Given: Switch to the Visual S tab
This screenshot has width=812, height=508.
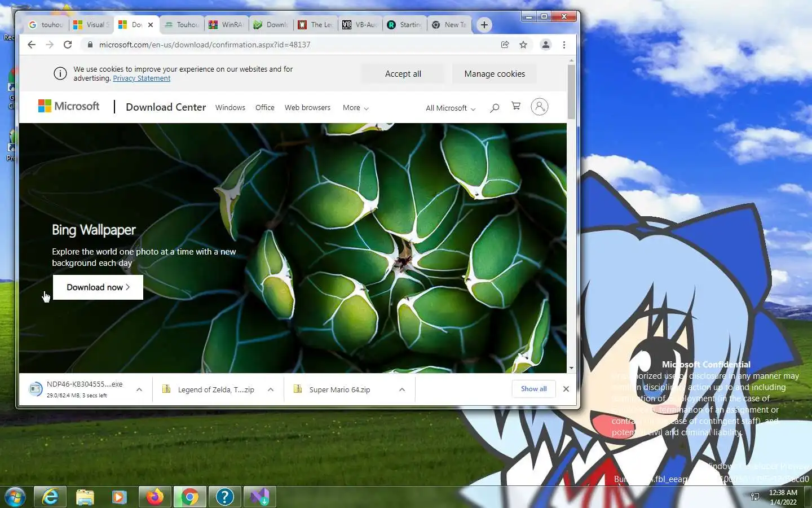Looking at the screenshot, I should click(92, 25).
